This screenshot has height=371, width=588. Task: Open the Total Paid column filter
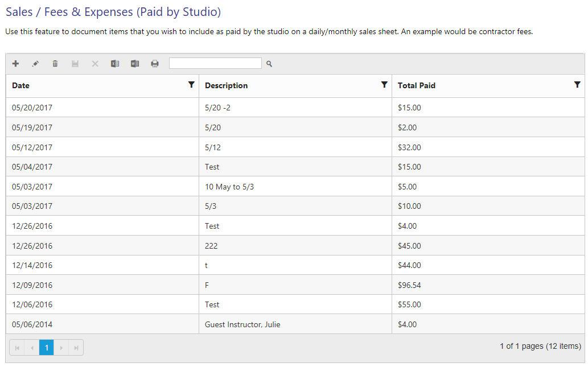click(x=577, y=85)
